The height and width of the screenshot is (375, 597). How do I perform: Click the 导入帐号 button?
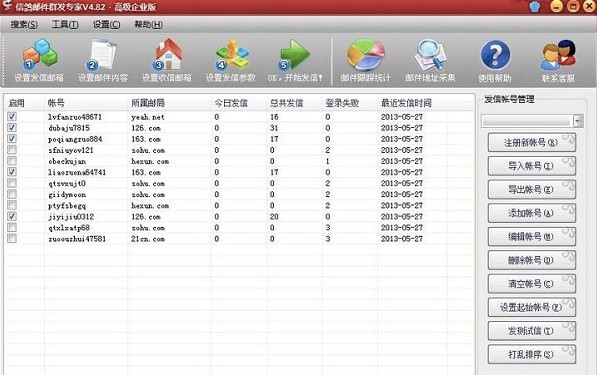coord(532,166)
